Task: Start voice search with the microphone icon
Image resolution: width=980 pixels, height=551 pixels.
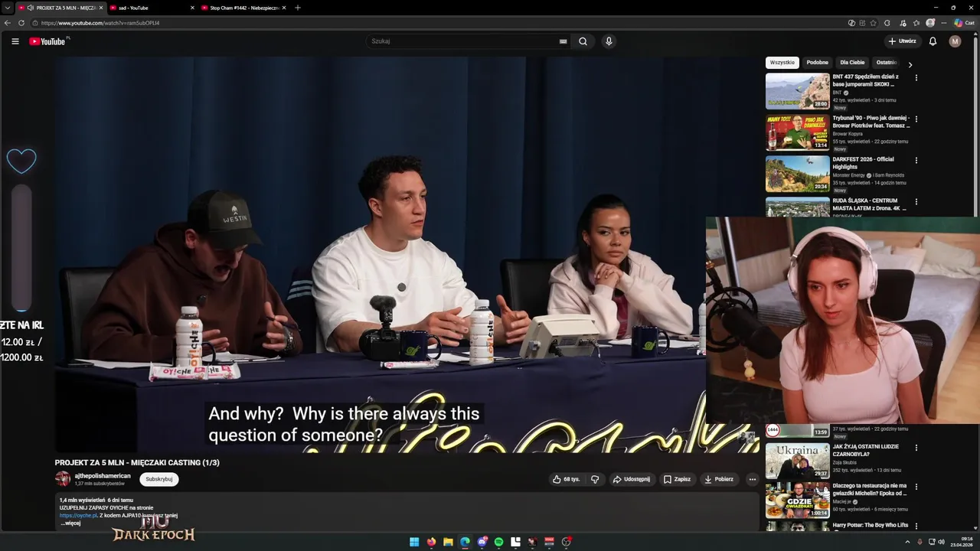Action: click(609, 41)
